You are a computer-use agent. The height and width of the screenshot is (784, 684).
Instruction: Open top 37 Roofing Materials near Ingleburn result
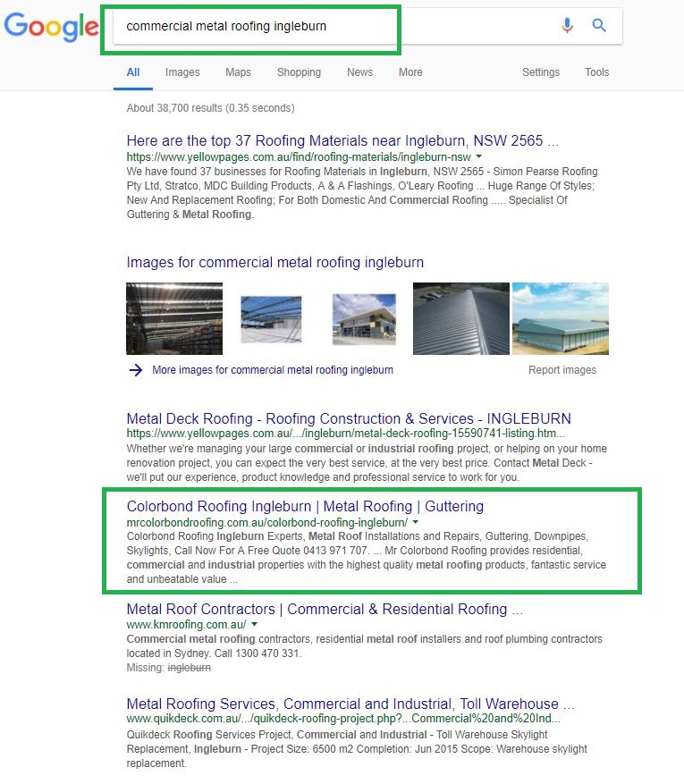point(342,140)
